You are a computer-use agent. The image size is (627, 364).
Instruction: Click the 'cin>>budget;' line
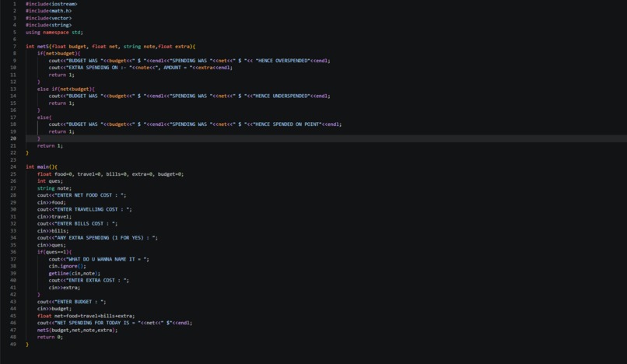[x=54, y=309]
